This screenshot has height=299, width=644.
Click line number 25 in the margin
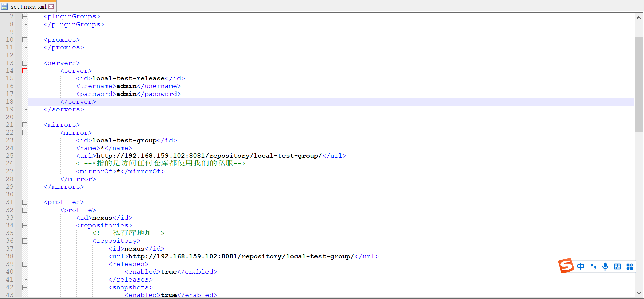point(10,156)
